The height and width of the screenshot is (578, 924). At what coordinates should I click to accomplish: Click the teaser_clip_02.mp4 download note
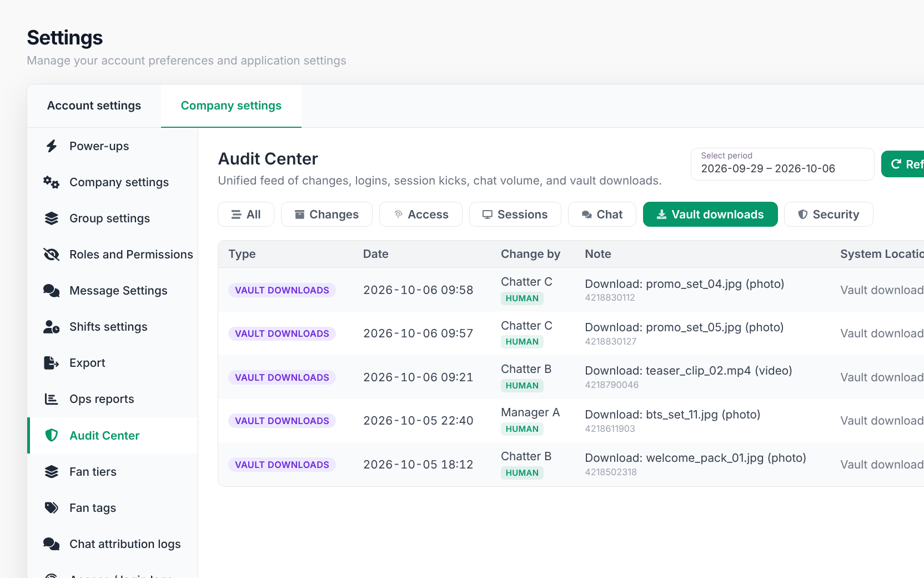(x=689, y=371)
